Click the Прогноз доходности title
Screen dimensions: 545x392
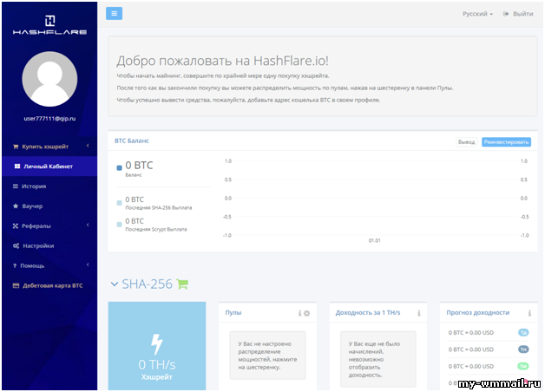click(x=478, y=312)
